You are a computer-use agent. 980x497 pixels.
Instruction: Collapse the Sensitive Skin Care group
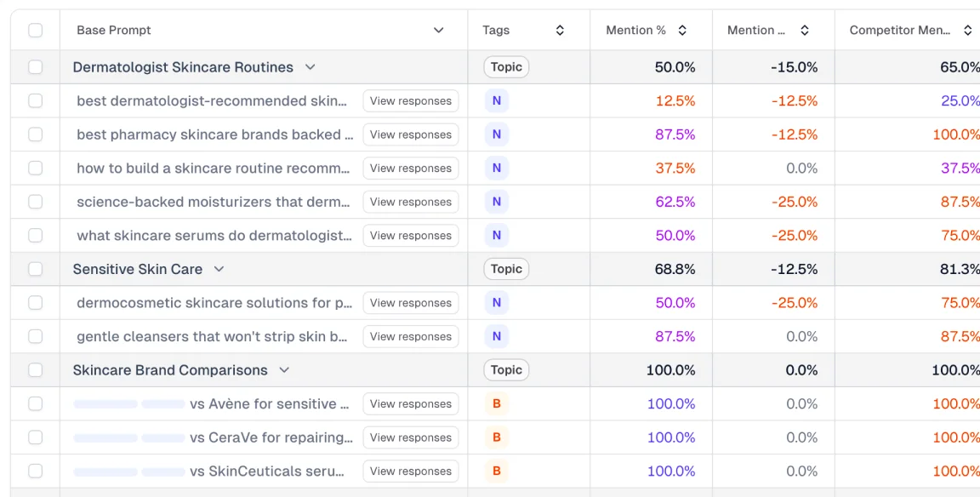(219, 269)
